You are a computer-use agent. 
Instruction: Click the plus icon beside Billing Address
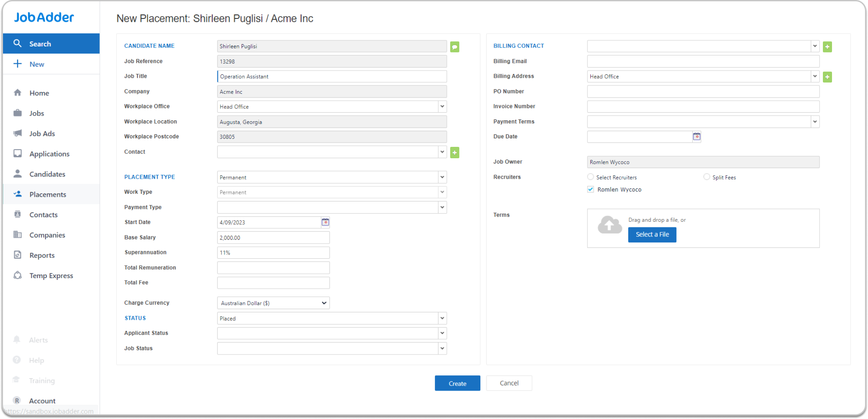pyautogui.click(x=827, y=77)
